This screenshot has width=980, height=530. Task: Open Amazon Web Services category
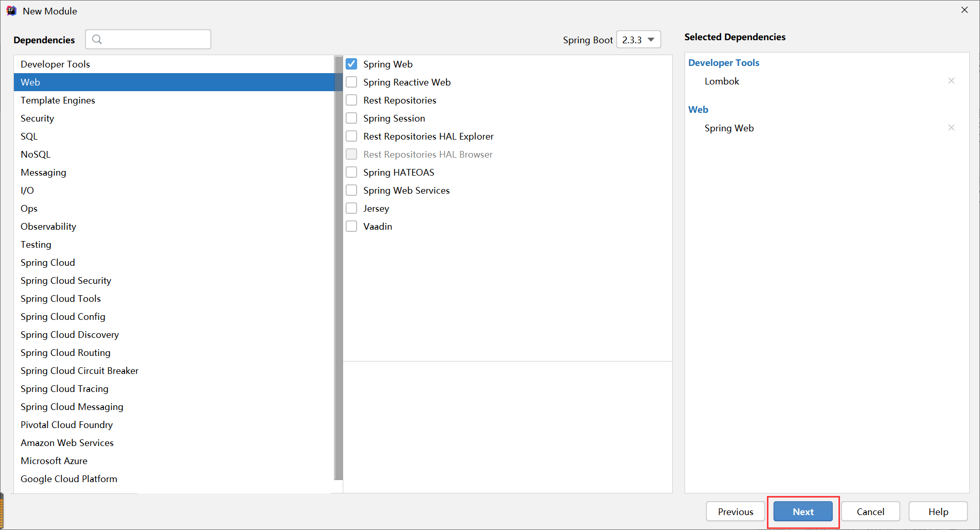[174, 442]
